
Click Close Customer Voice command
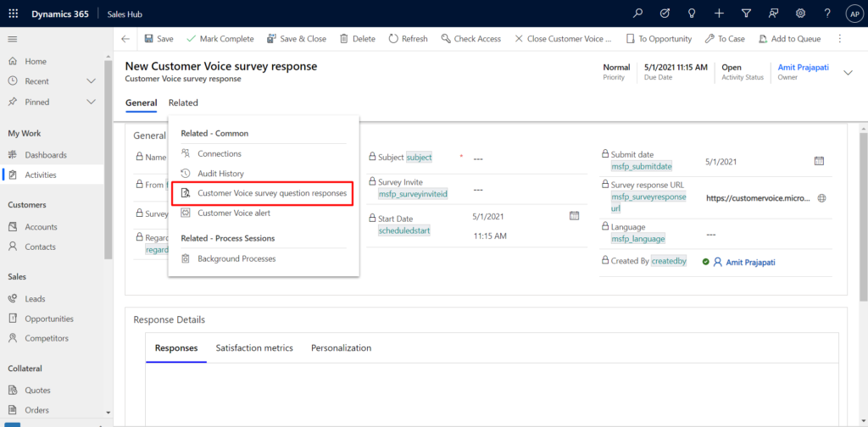click(563, 39)
